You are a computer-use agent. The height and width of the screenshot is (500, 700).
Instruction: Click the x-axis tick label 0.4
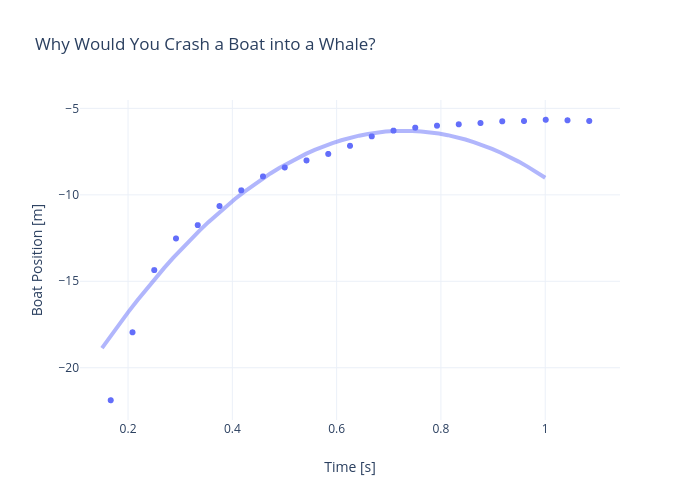pyautogui.click(x=232, y=429)
